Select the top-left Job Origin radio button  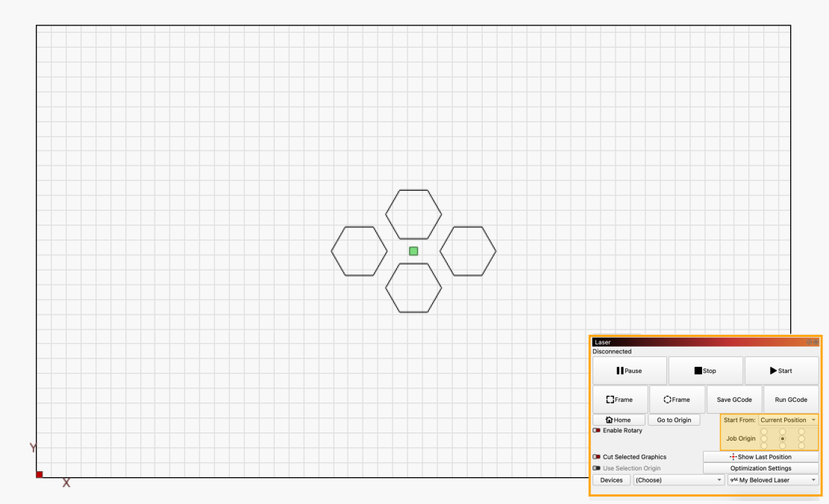point(763,432)
